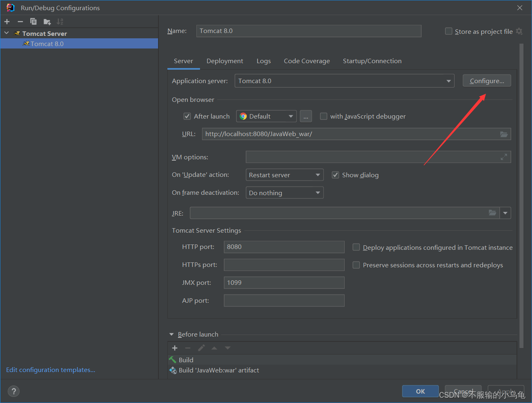Enable Deploy applications configured in Tomcat instance

click(356, 247)
